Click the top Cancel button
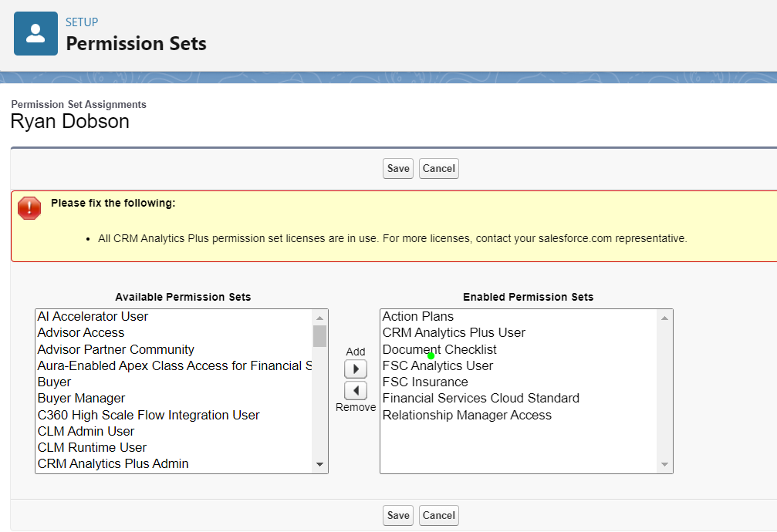The image size is (777, 532). 439,168
